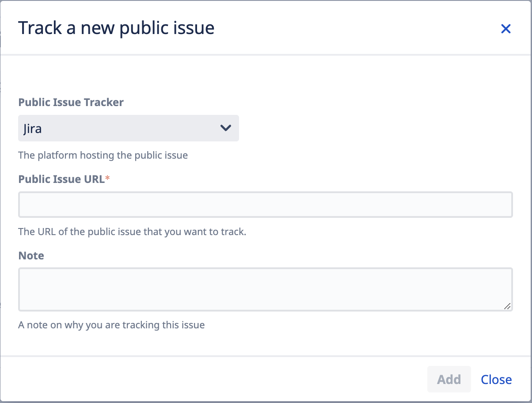
Task: Click the URL tracking description text
Action: 132,232
